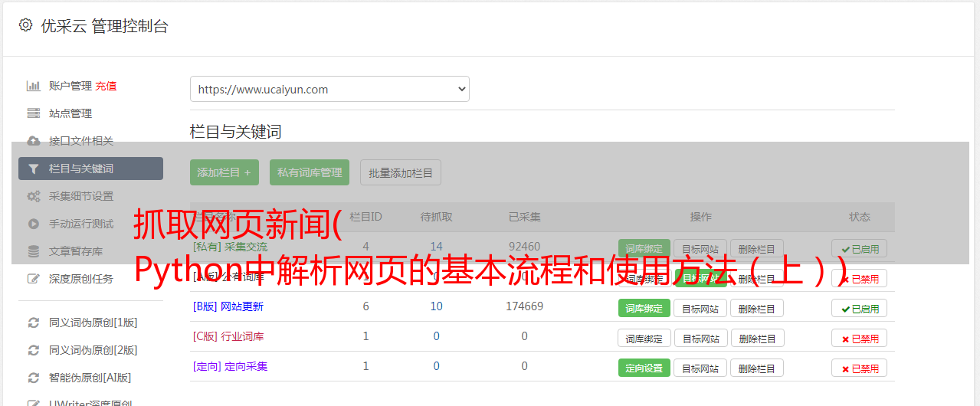This screenshot has height=406, width=980.
Task: Open 同义词伪原创[1版] page
Action: [93, 323]
